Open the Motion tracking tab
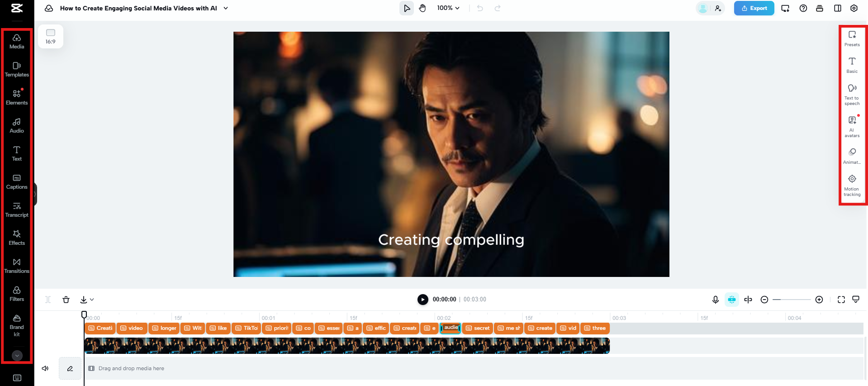The image size is (868, 386). click(x=852, y=185)
